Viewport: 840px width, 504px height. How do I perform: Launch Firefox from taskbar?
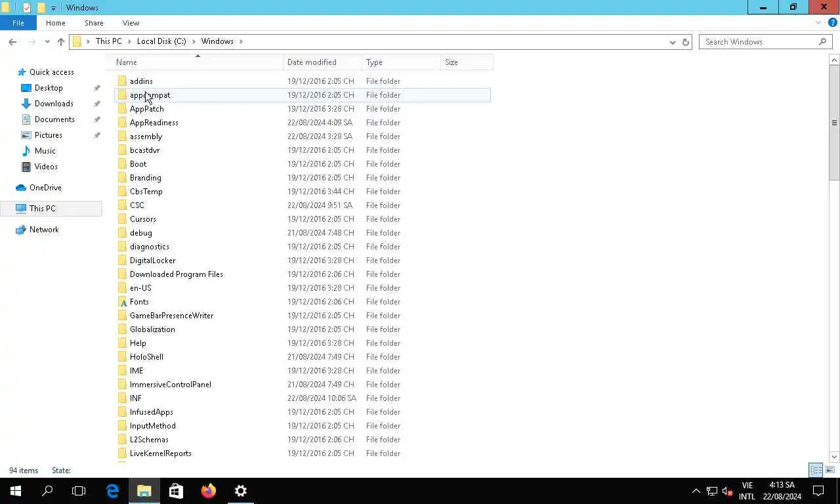click(209, 491)
